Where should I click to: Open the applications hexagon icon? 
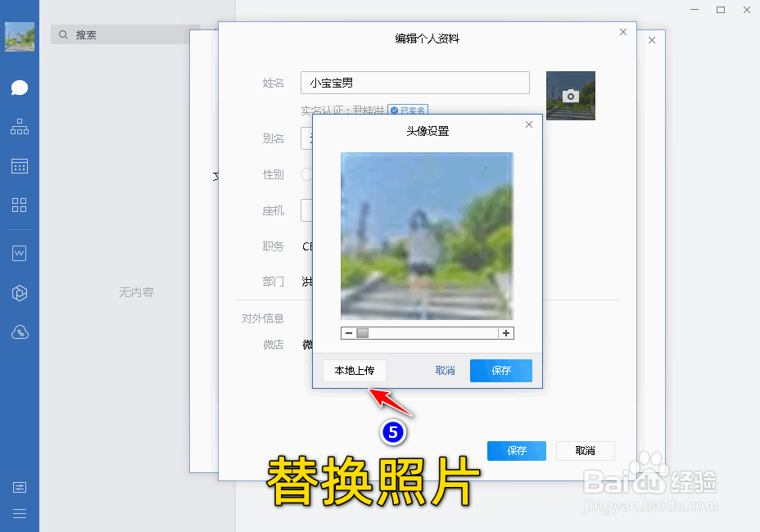[20, 292]
